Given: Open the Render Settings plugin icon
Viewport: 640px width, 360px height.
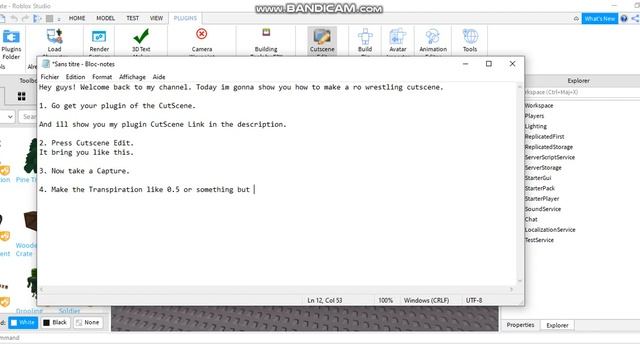Looking at the screenshot, I should point(99,37).
